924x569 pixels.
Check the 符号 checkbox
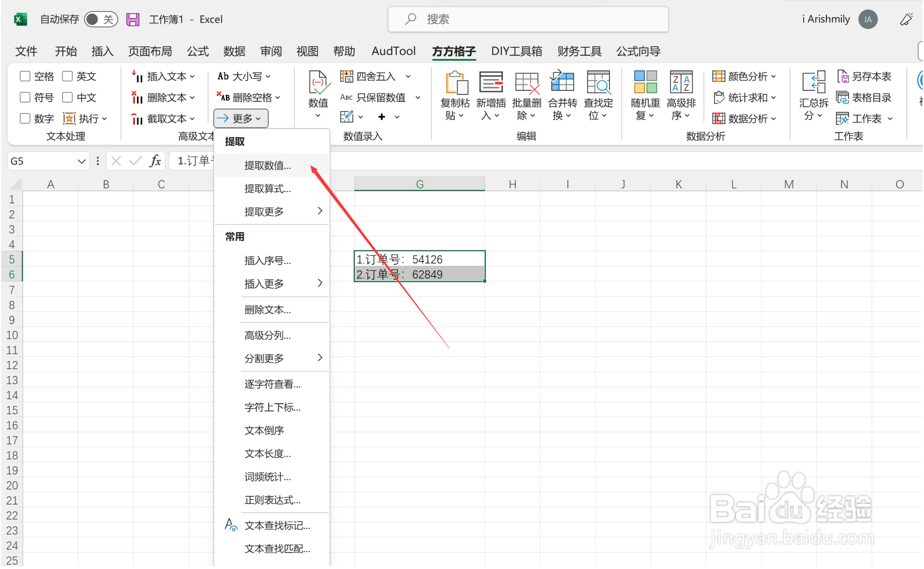(25, 97)
